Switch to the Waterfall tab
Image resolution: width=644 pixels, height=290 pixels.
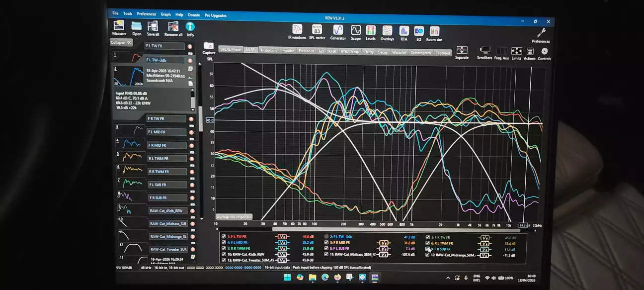click(x=399, y=52)
